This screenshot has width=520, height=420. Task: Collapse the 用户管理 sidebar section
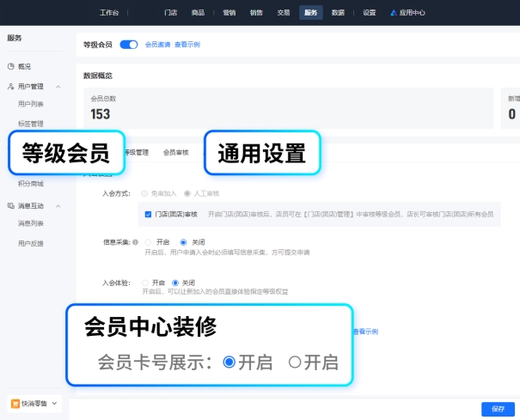pyautogui.click(x=58, y=87)
